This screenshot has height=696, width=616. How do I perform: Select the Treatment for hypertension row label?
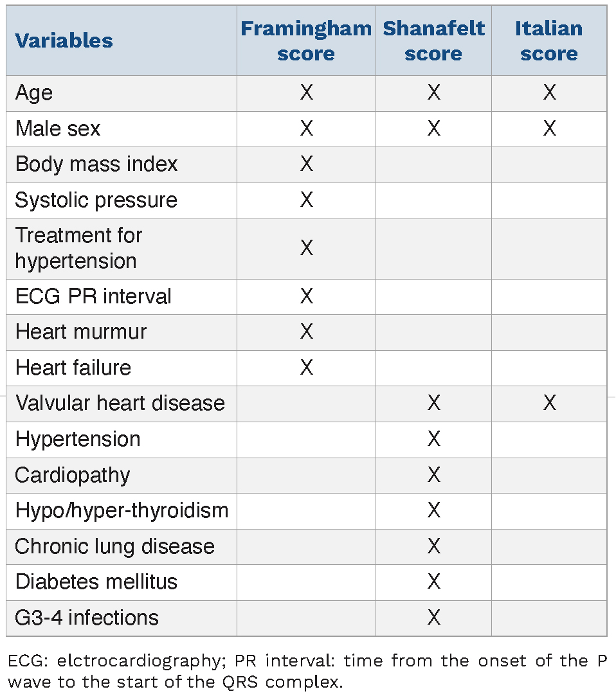click(78, 248)
